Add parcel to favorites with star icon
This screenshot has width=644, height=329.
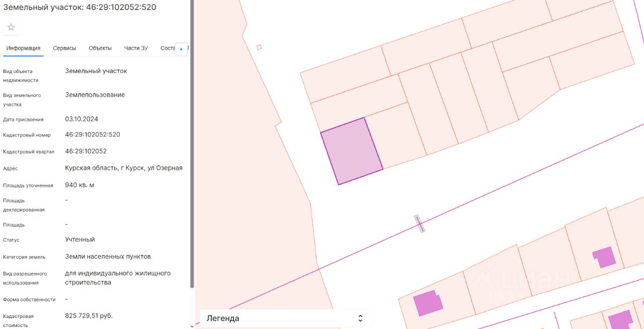11,27
